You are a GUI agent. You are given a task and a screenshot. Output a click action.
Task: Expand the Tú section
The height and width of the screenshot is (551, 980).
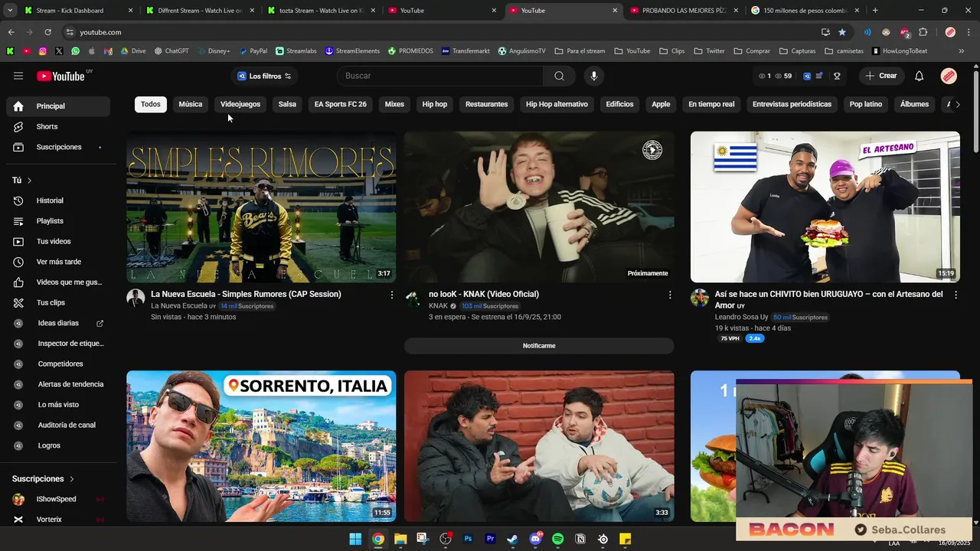[22, 181]
